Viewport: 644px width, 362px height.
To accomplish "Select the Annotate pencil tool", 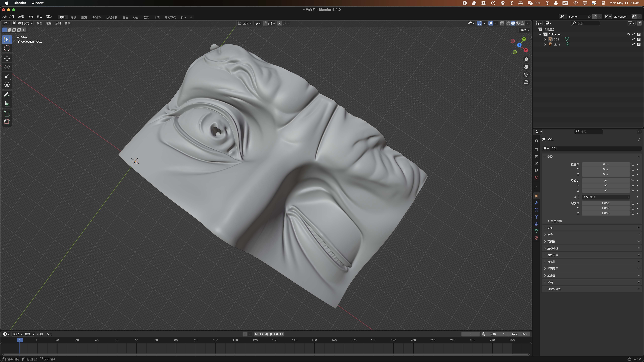I will pos(7,95).
